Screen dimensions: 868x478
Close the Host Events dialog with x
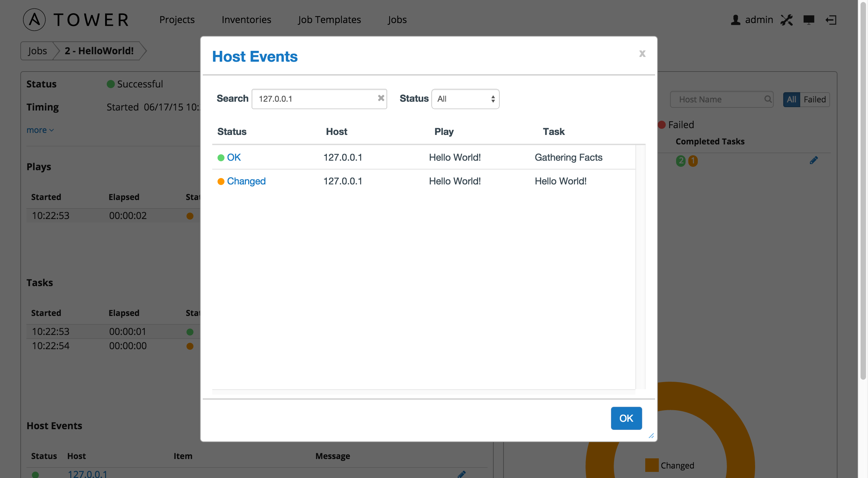pos(642,54)
